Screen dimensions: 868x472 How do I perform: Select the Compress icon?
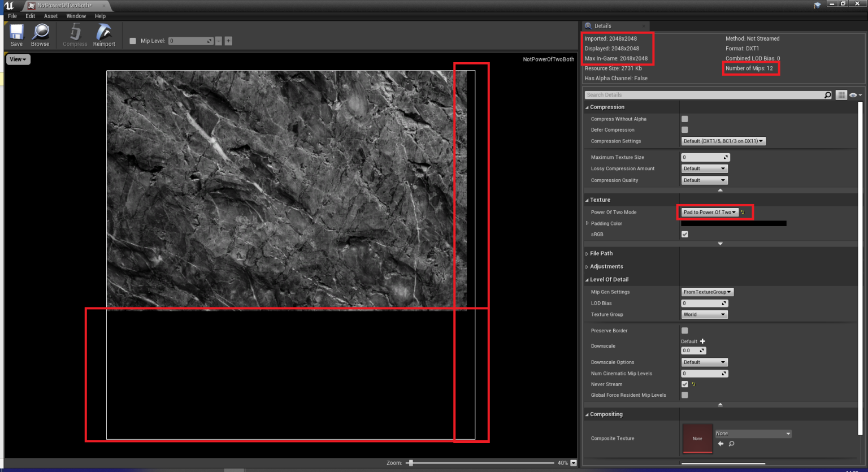pos(74,35)
